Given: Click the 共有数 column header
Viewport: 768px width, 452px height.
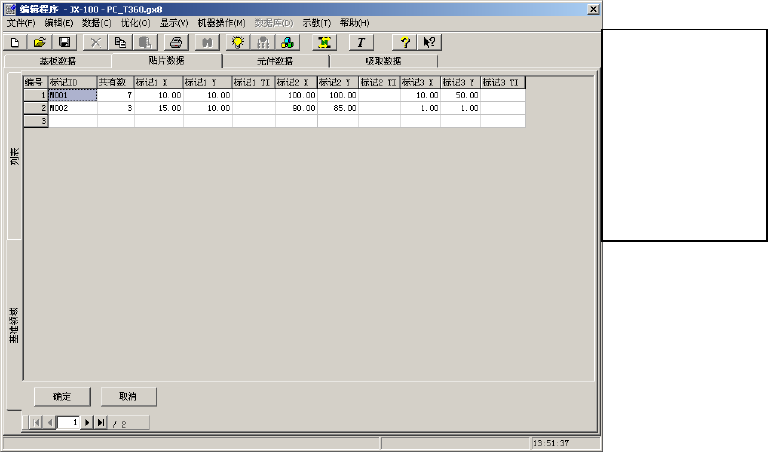Looking at the screenshot, I should tap(116, 82).
